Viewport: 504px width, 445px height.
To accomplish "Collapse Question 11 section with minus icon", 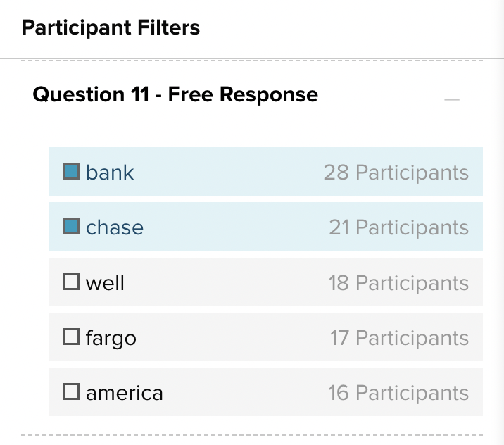I will 452,99.
